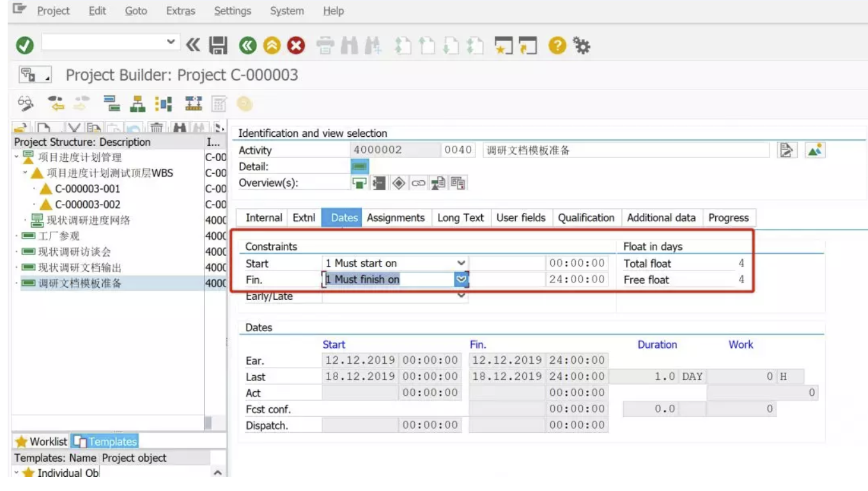Click the Display/Change glasses-pencil icon
Image resolution: width=868 pixels, height=491 pixels.
click(26, 104)
